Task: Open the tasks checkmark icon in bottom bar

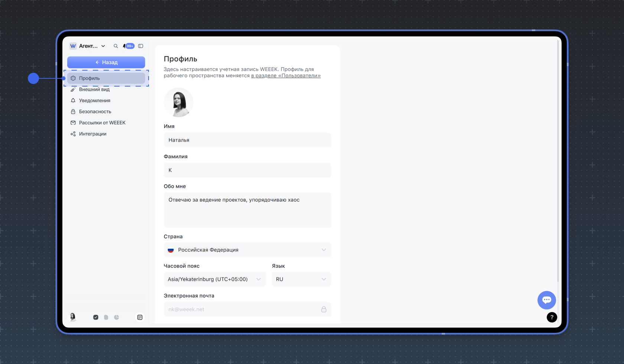Action: [x=96, y=317]
